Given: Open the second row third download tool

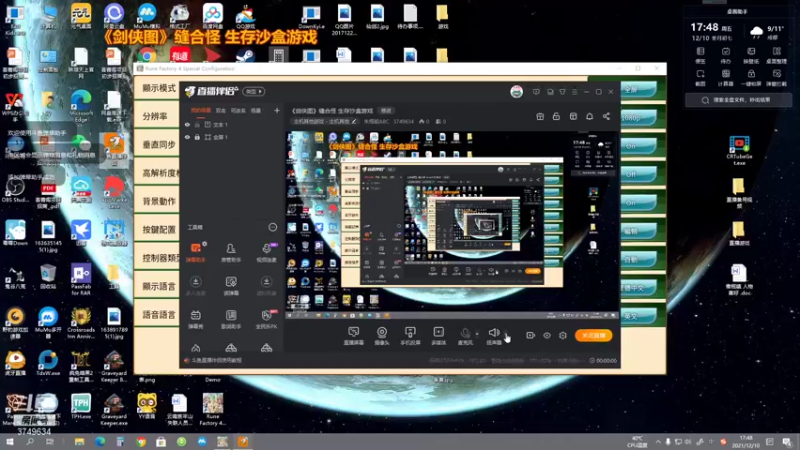Looking at the screenshot, I should click(266, 286).
